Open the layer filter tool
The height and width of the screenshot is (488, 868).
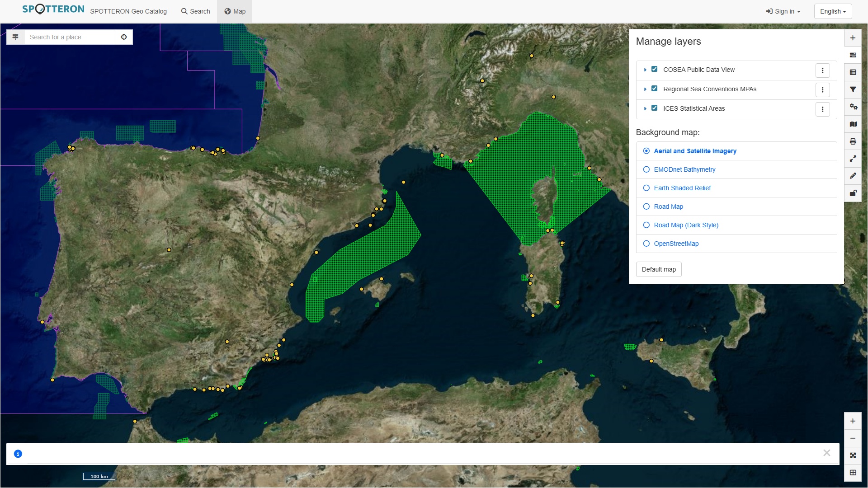853,89
